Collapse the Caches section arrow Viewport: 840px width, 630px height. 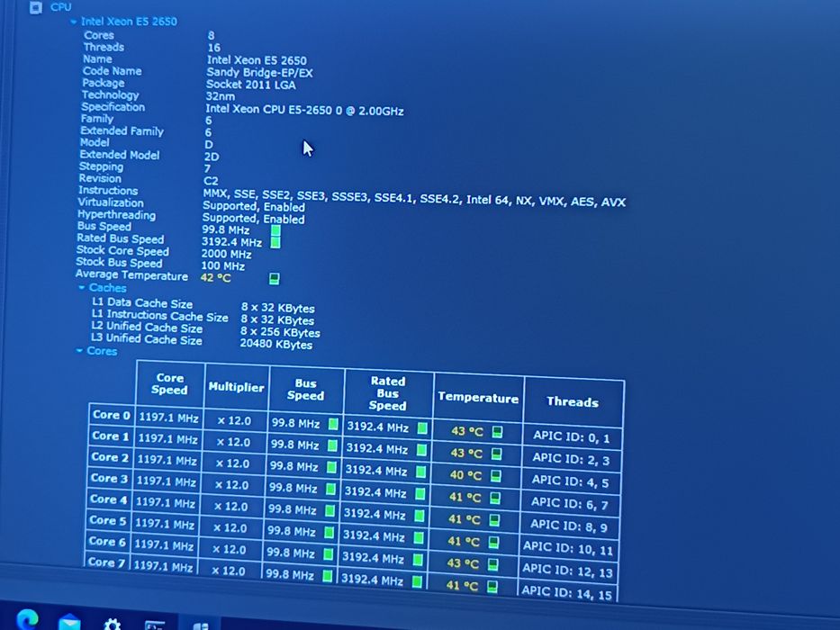pyautogui.click(x=81, y=288)
